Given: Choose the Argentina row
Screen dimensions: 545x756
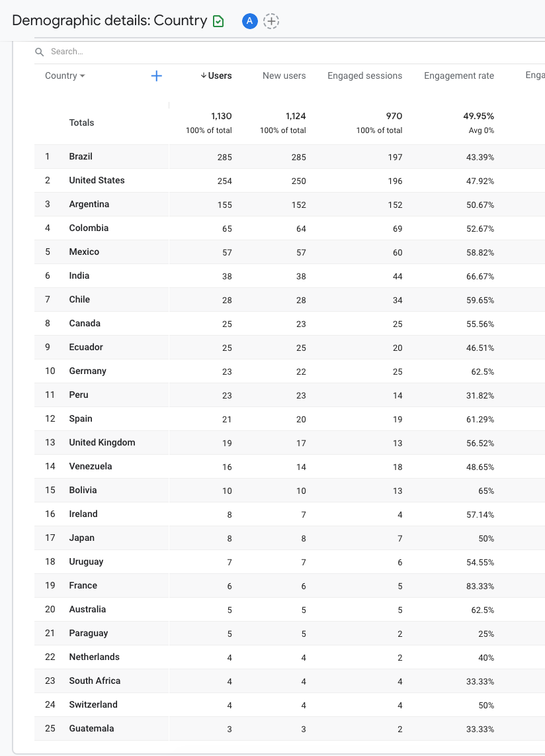Looking at the screenshot, I should 89,205.
